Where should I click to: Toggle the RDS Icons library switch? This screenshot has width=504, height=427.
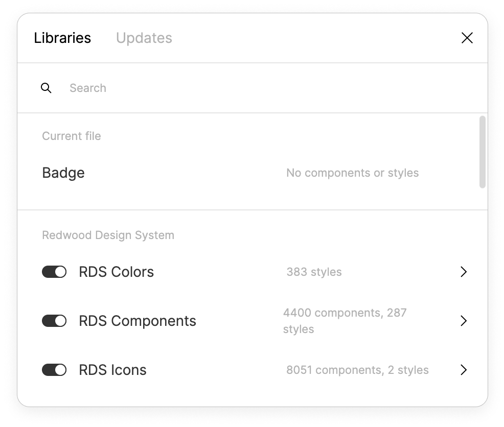click(54, 370)
